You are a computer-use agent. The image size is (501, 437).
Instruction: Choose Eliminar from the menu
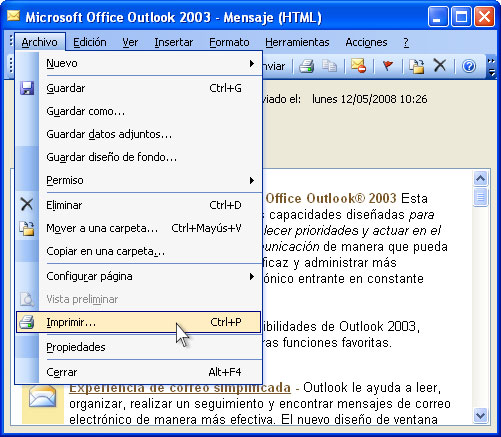pos(138,205)
